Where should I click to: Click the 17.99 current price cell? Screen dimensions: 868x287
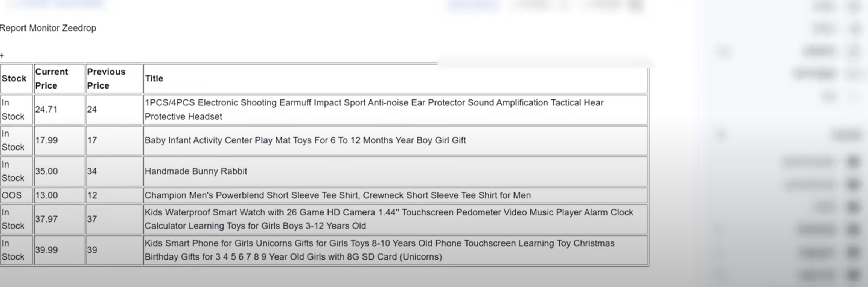[46, 140]
